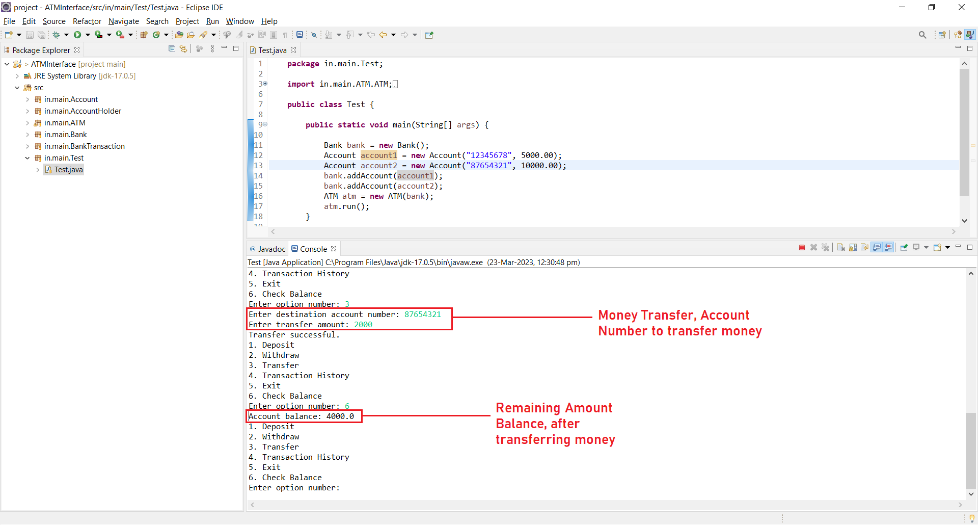Toggle Pin Editor in main toolbar
Viewport: 980px width, 525px height.
click(x=429, y=35)
